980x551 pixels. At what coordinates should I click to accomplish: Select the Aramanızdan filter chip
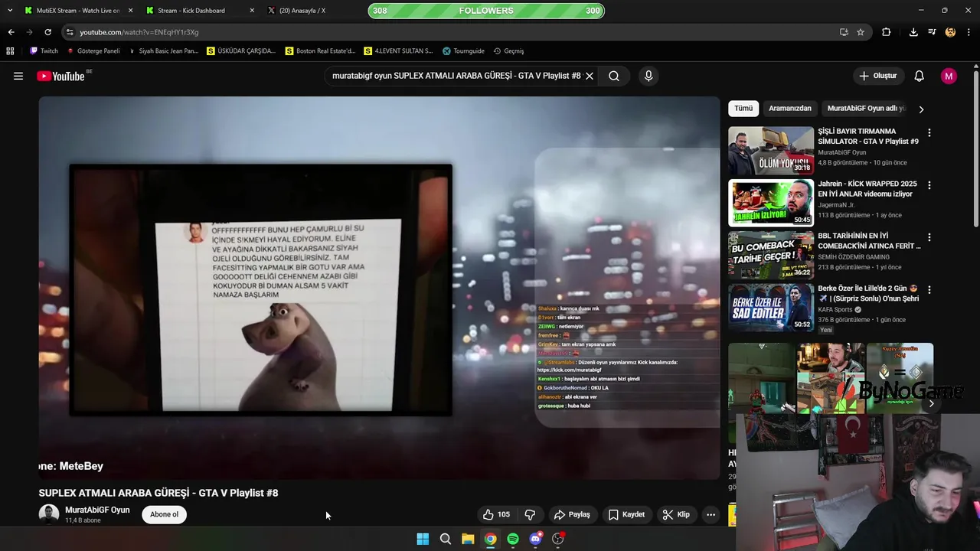coord(789,108)
